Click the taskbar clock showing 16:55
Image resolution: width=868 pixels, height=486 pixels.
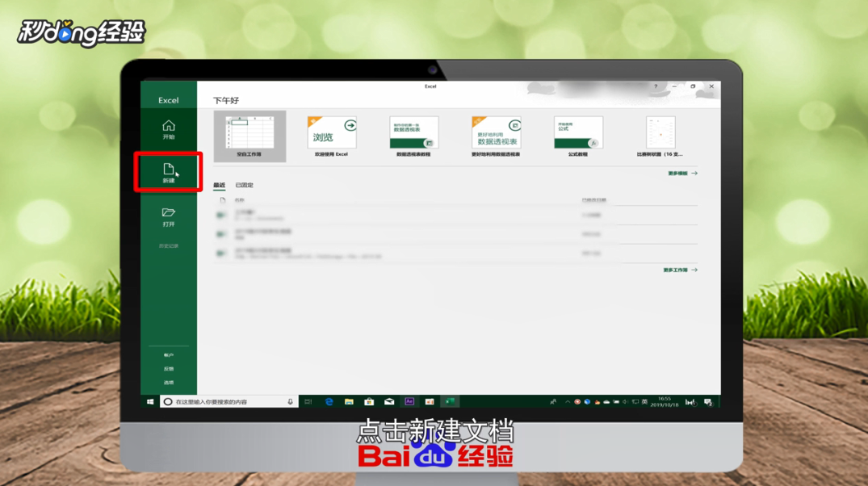point(665,402)
